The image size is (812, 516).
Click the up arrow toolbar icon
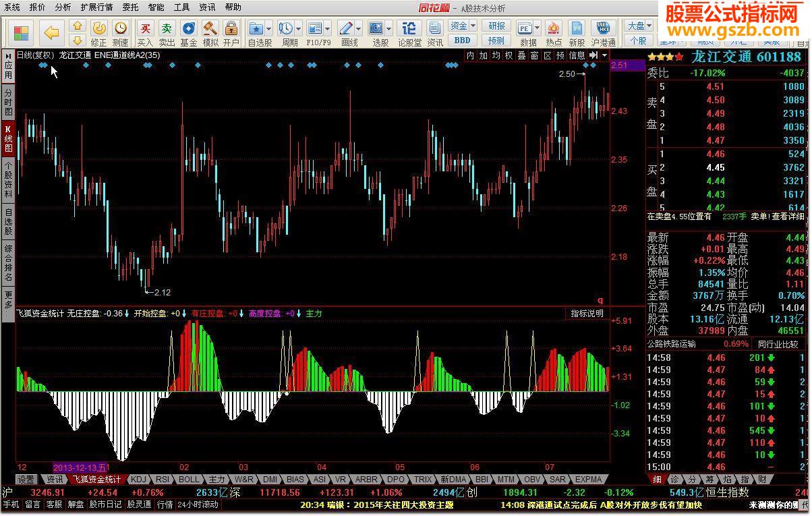(78, 26)
